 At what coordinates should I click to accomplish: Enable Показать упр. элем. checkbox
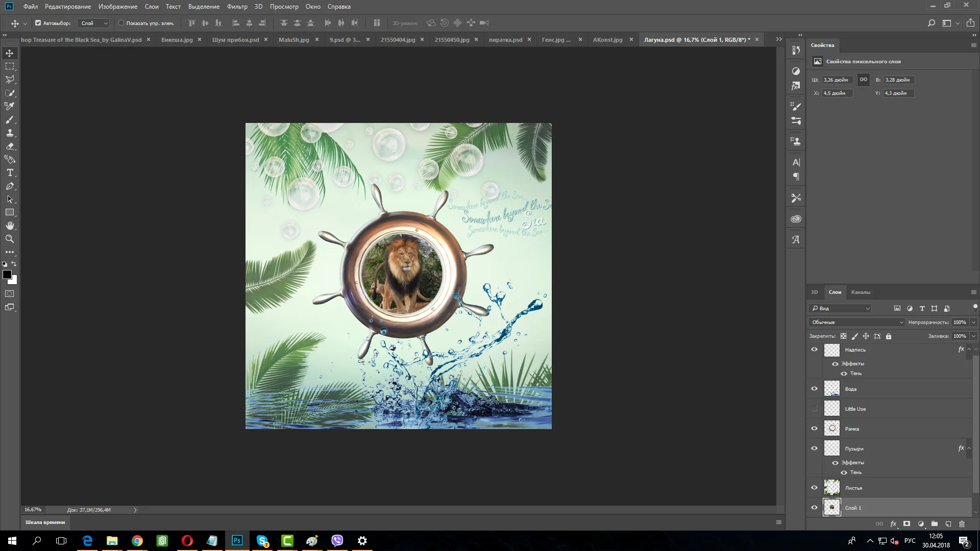[121, 23]
